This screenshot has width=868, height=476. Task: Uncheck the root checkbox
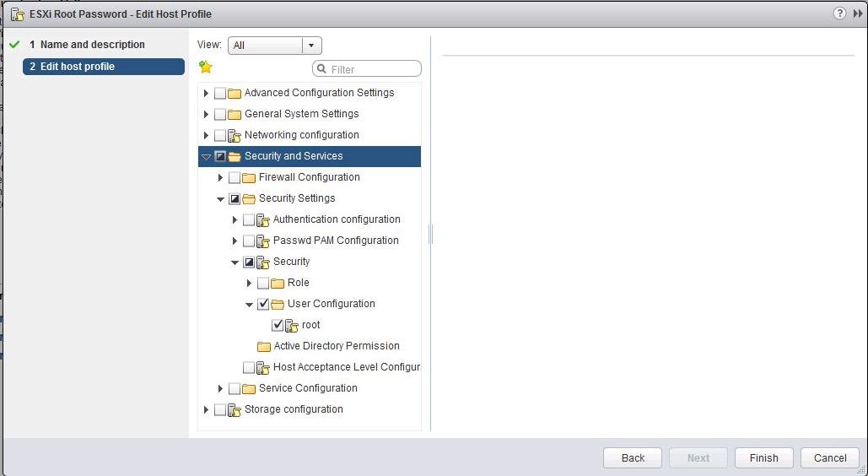(278, 325)
